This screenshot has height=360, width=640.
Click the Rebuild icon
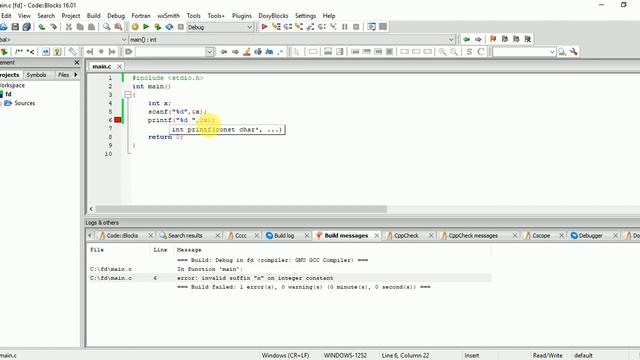click(169, 27)
